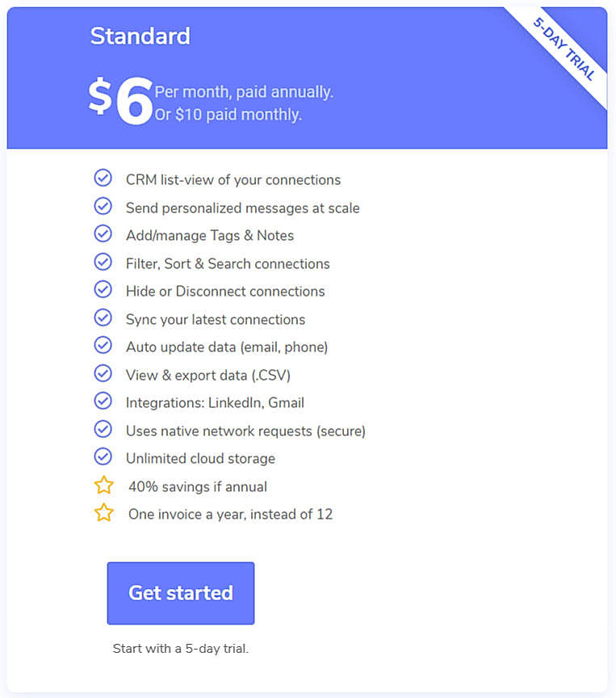
Task: Click the checkmark beside Hide or Disconnect connections
Action: pyautogui.click(x=103, y=289)
